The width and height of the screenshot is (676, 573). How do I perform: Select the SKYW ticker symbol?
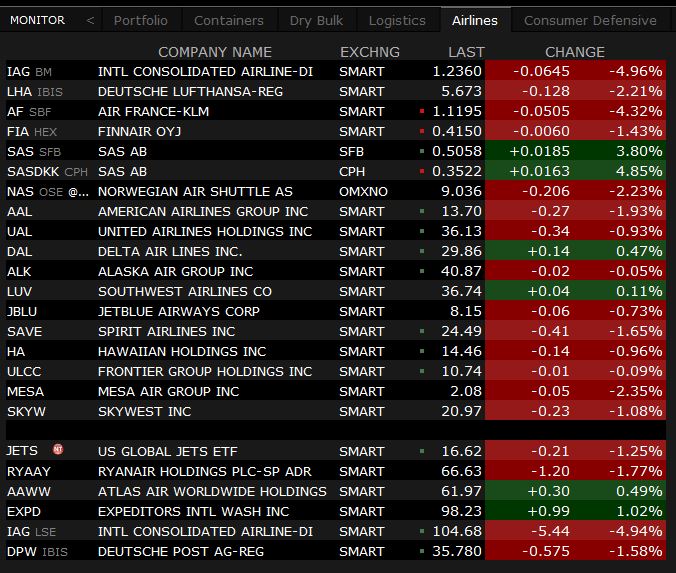click(x=26, y=411)
